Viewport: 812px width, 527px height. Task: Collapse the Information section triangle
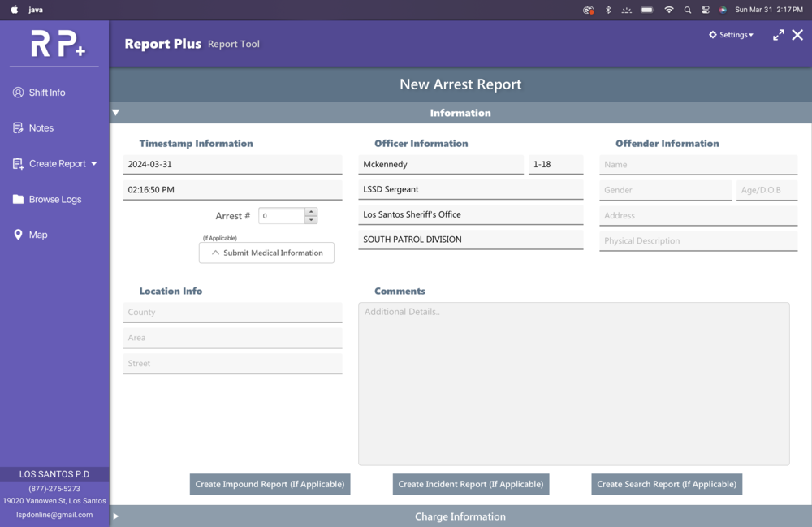pos(116,113)
